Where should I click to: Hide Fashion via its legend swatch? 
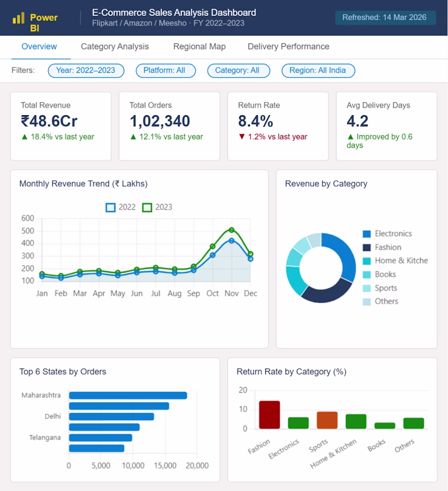coord(367,248)
